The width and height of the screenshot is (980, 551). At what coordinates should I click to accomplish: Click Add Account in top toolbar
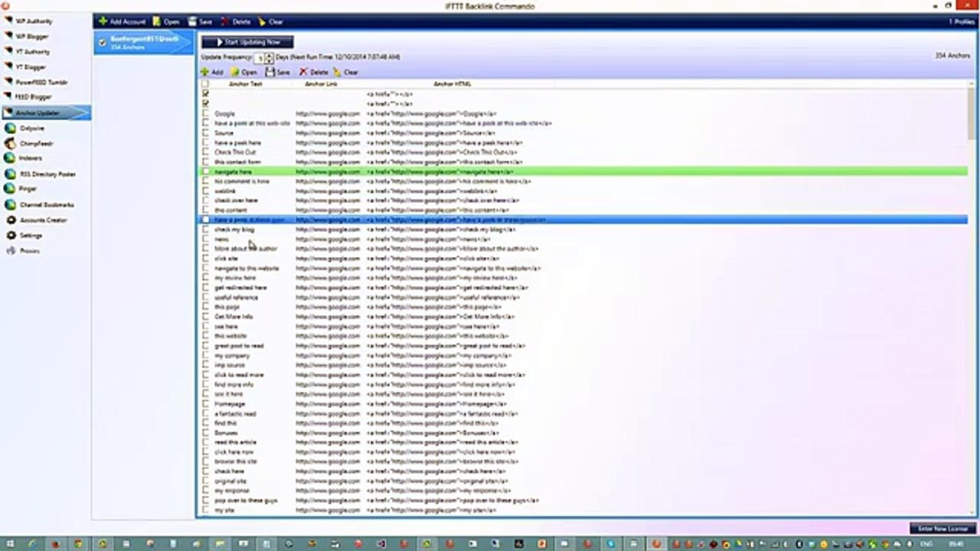click(x=122, y=21)
